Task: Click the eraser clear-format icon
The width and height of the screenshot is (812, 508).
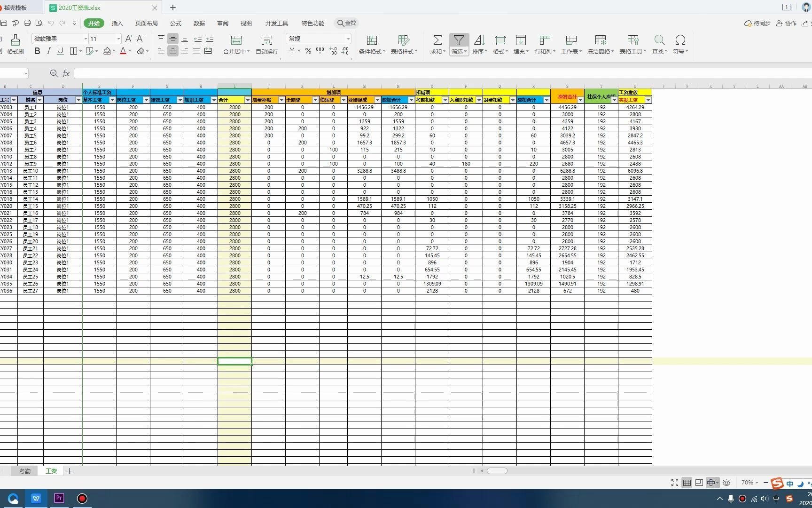Action: (x=141, y=51)
